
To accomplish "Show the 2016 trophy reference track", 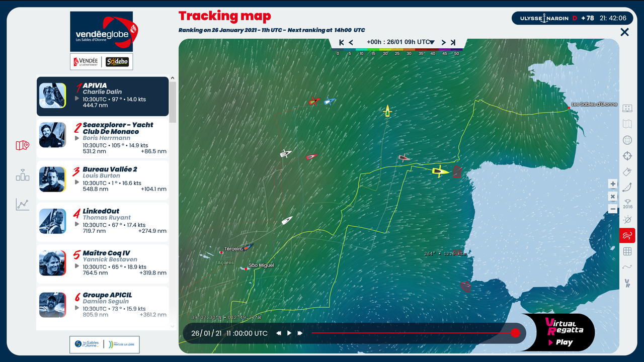I will [x=627, y=203].
